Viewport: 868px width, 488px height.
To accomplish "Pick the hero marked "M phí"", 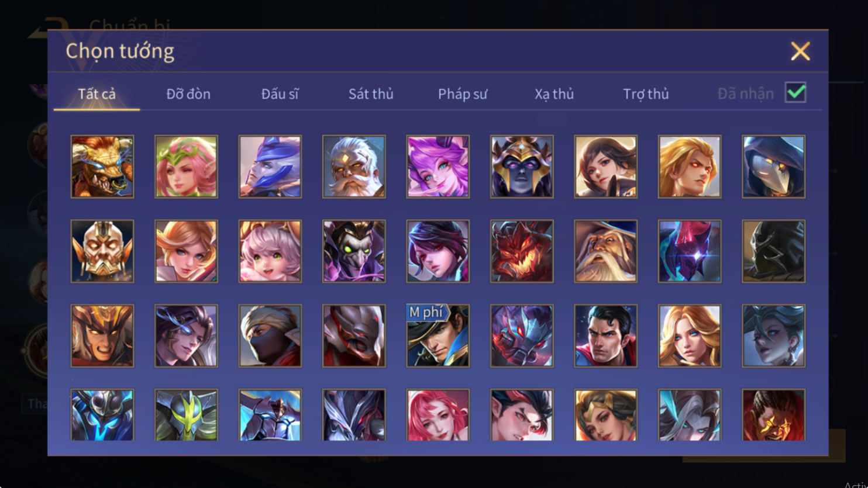I will (x=438, y=335).
